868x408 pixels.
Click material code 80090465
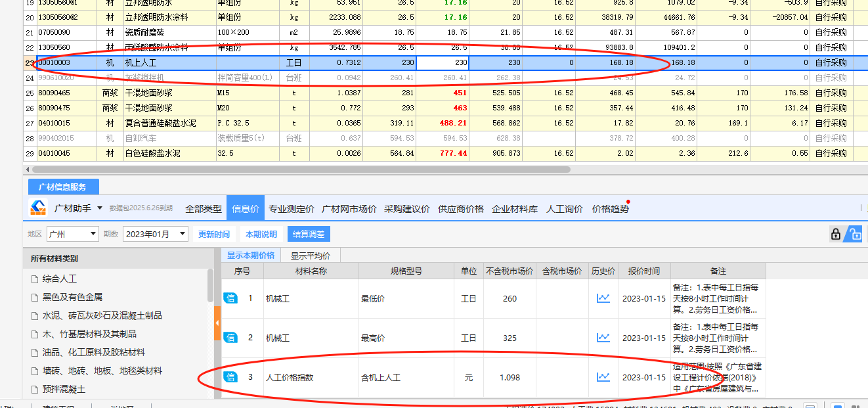[x=66, y=93]
